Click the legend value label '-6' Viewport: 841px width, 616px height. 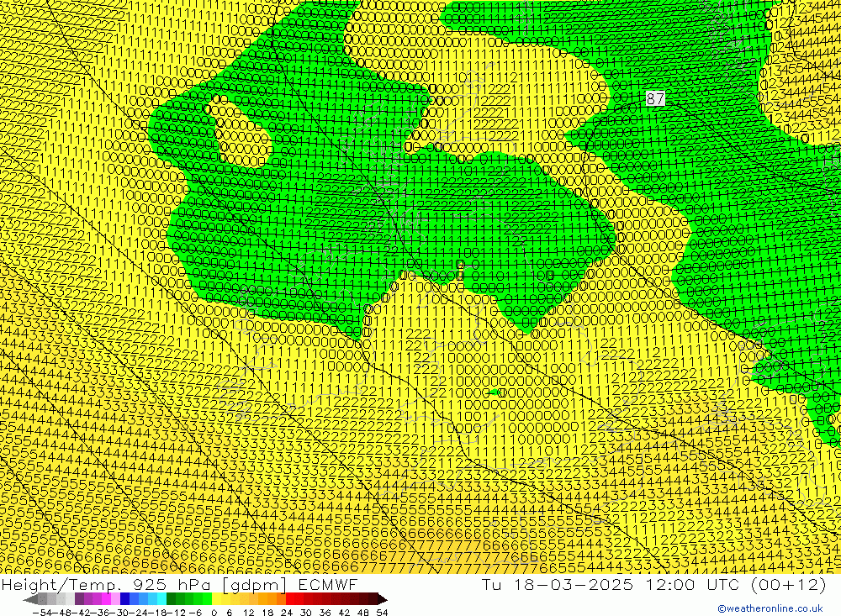(x=195, y=613)
